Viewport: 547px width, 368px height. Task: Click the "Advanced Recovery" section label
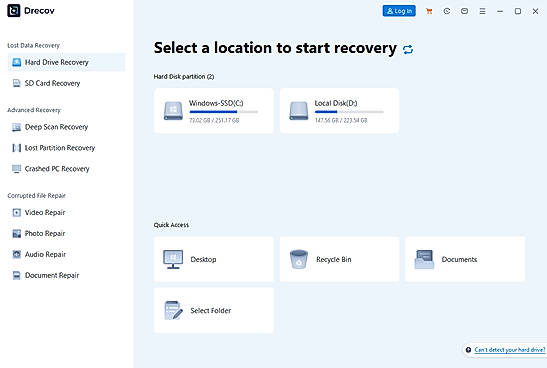pos(34,110)
